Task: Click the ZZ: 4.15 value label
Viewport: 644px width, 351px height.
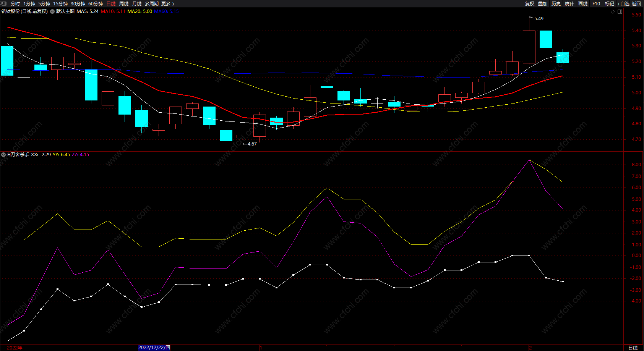Action: [x=80, y=155]
